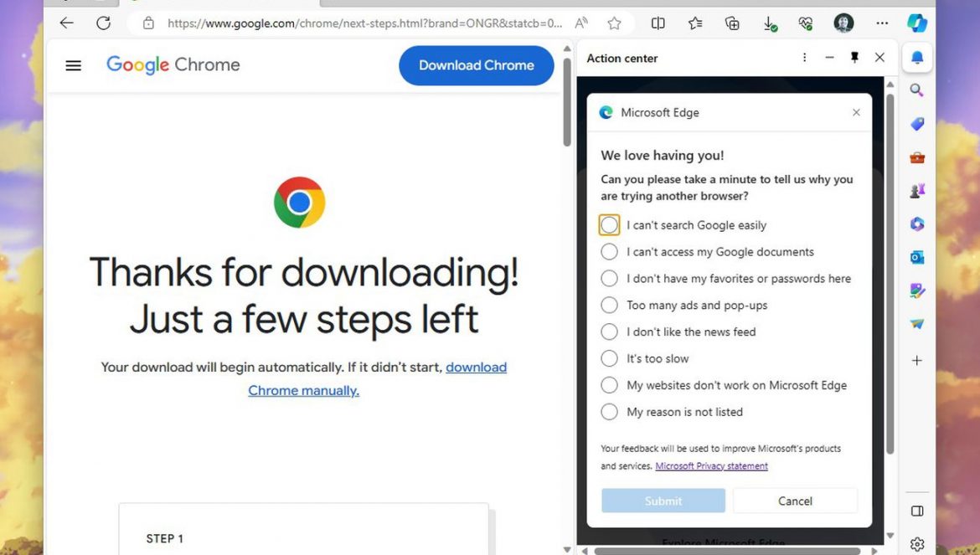
Task: Minimize the Action center pane
Action: pyautogui.click(x=829, y=58)
